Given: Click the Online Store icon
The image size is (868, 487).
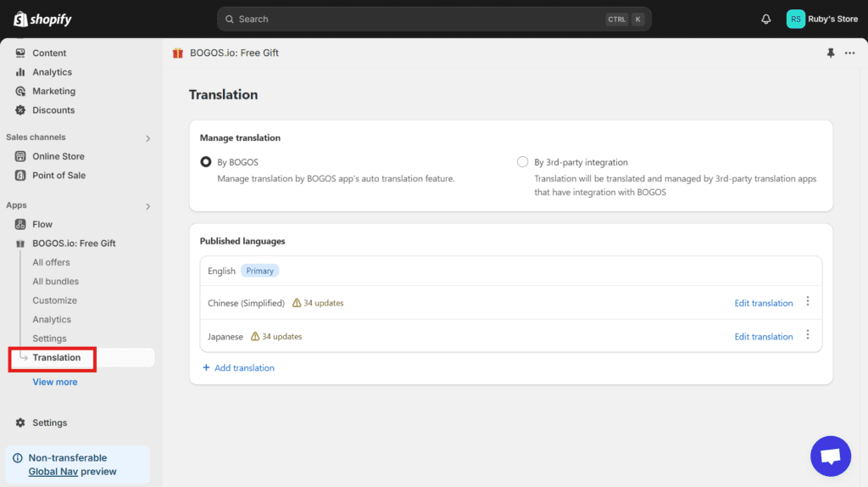Looking at the screenshot, I should pos(21,156).
